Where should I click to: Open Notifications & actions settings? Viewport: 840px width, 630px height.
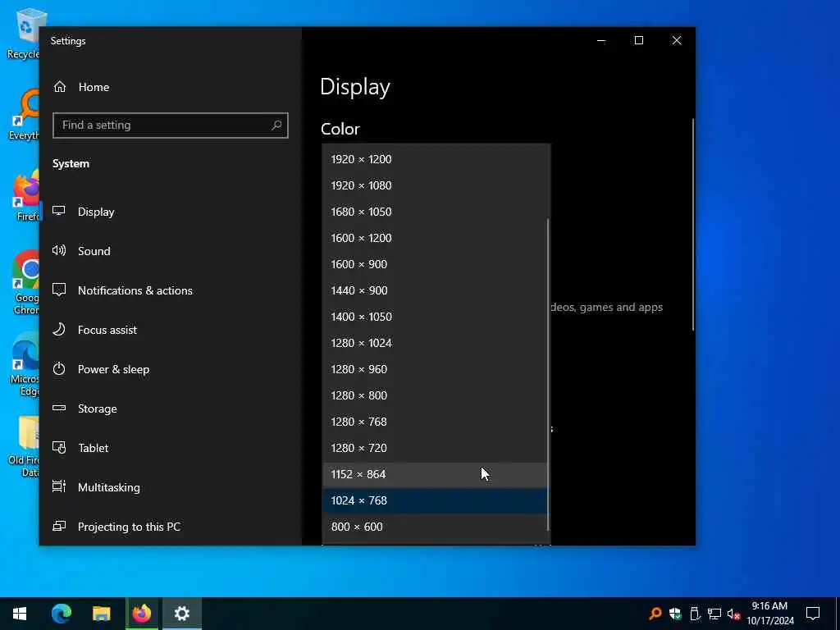coord(171,290)
